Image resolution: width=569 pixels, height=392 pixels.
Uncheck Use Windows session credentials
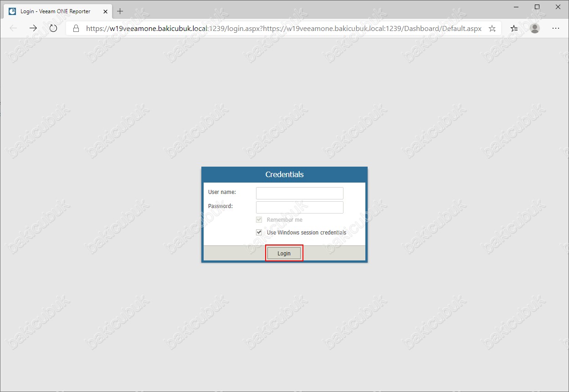(x=259, y=232)
